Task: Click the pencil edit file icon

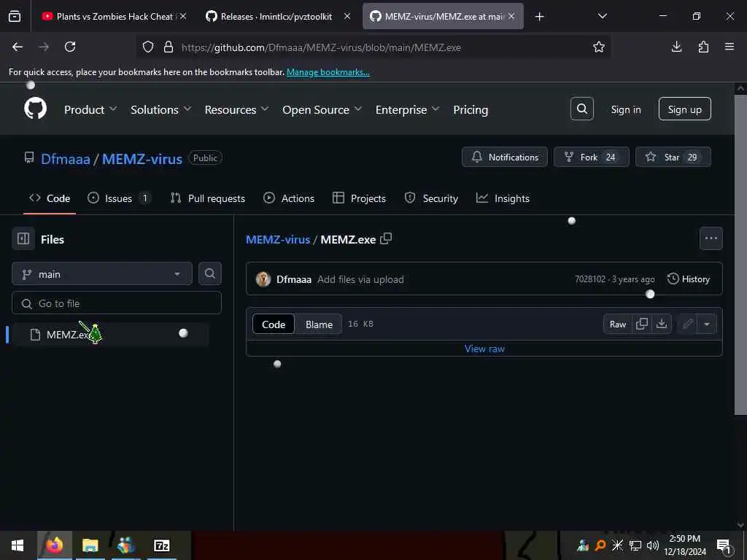Action: tap(687, 324)
